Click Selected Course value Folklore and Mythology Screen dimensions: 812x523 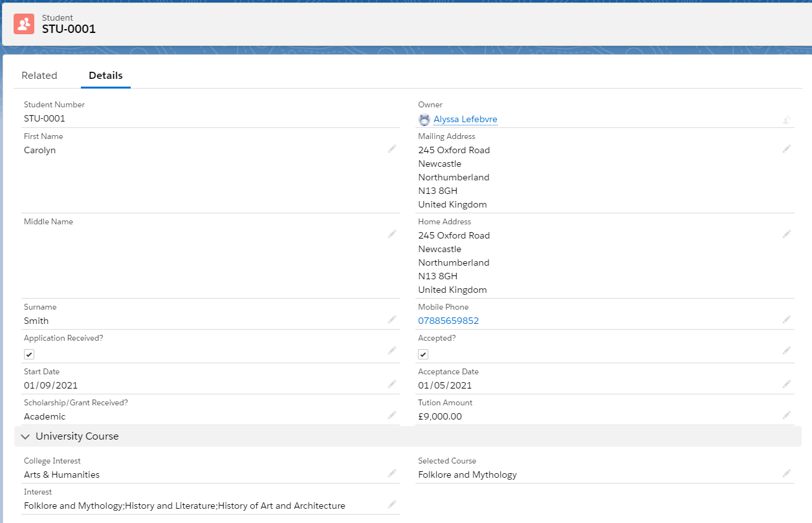point(468,475)
